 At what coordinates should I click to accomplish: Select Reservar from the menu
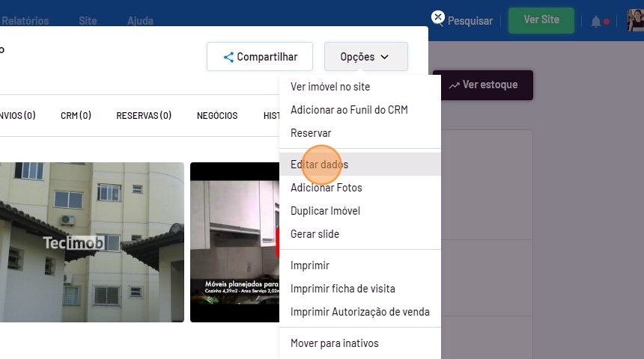[311, 133]
